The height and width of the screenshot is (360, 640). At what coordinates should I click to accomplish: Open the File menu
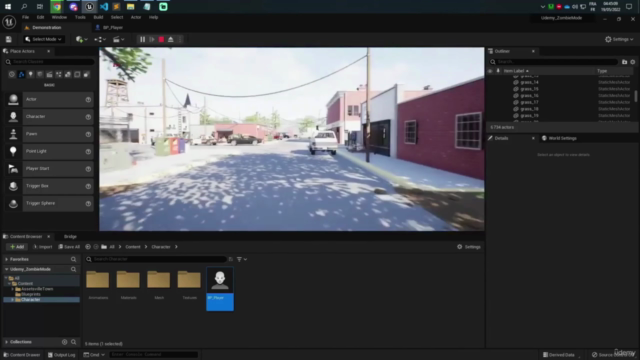click(25, 17)
